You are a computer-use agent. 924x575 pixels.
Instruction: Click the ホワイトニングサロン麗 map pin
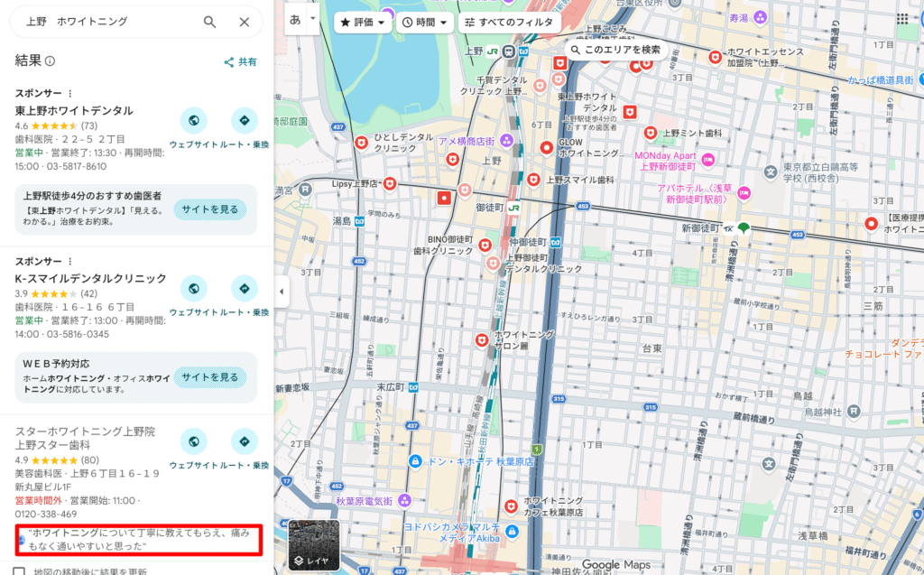pos(482,339)
